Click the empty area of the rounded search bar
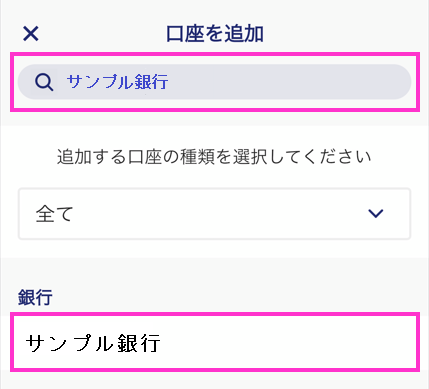 coord(287,82)
